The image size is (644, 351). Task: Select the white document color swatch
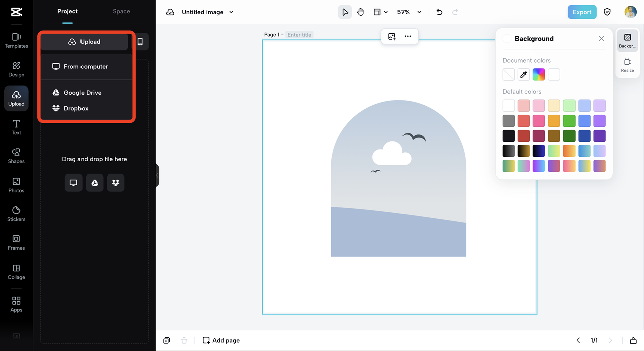(x=554, y=75)
